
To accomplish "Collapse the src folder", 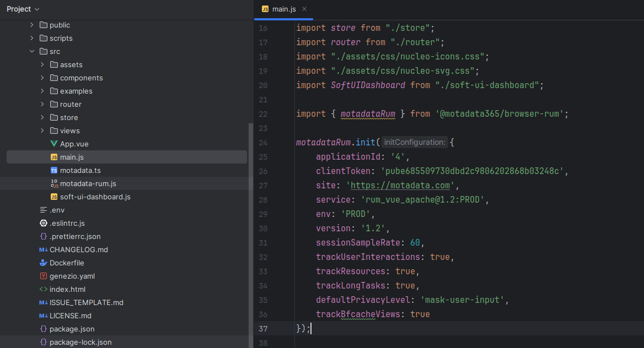I will [32, 51].
